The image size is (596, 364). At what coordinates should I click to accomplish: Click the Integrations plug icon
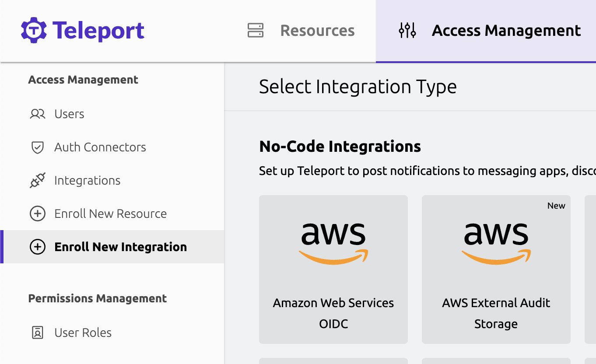pos(37,180)
